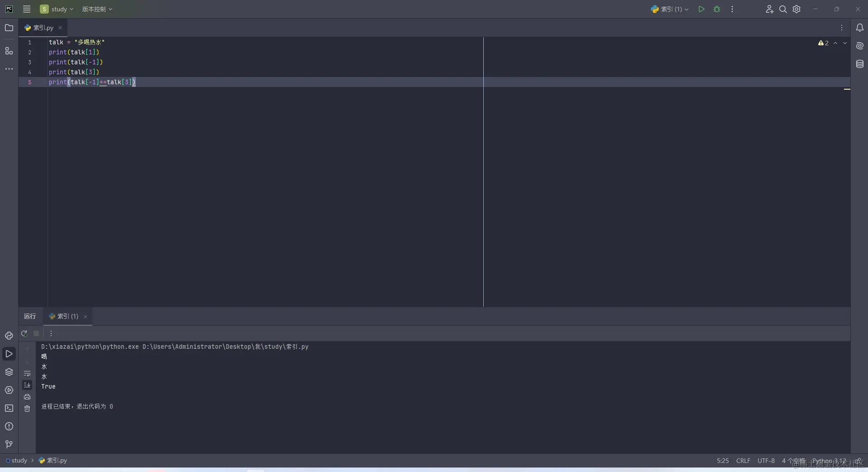
Task: Click the True output line
Action: click(48, 386)
